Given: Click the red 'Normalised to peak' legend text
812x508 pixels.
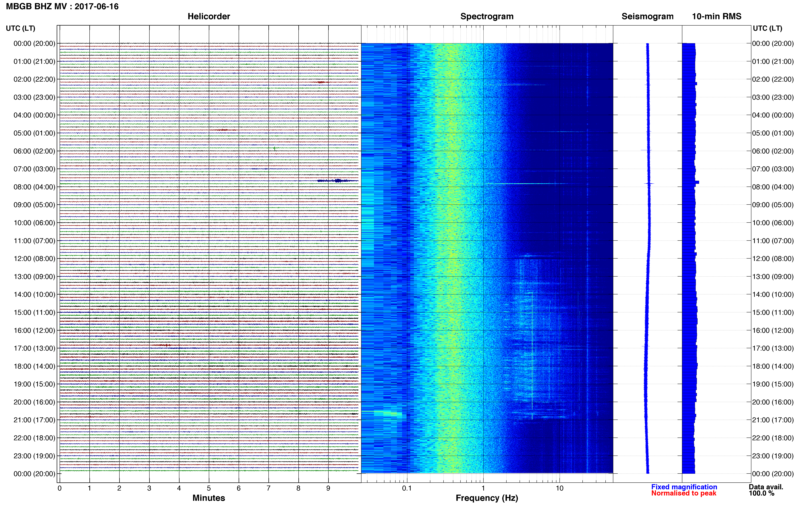Looking at the screenshot, I should coord(684,493).
